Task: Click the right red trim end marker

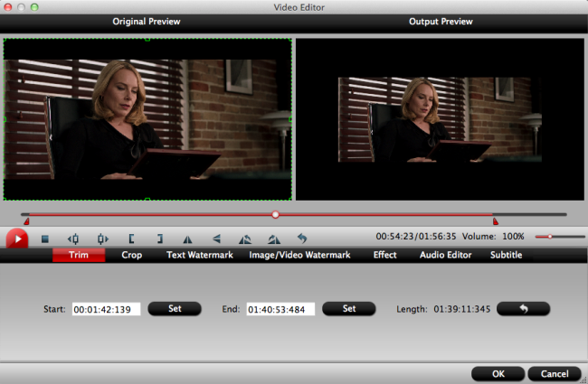Action: pos(496,221)
